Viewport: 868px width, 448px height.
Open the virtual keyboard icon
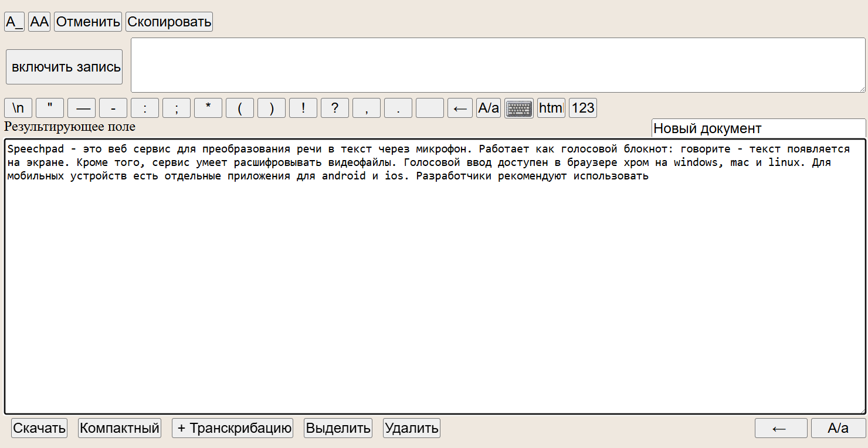pyautogui.click(x=519, y=108)
